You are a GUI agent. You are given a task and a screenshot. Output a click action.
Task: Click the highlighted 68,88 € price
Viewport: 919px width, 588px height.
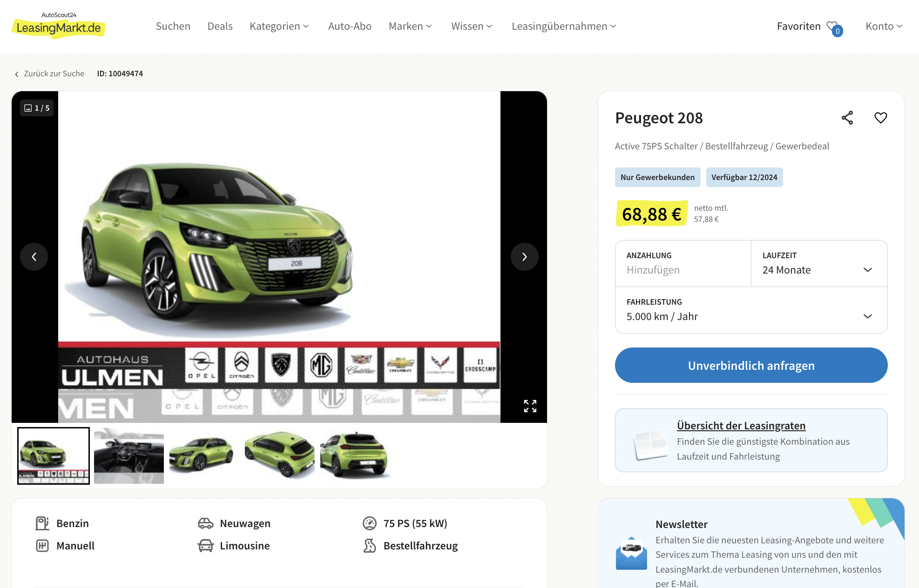tap(651, 214)
